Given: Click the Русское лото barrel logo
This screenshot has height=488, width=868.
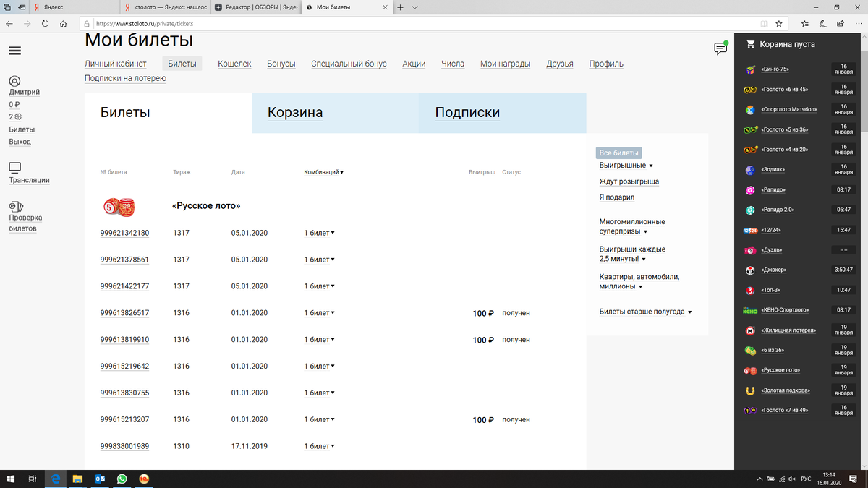Looking at the screenshot, I should (x=119, y=207).
